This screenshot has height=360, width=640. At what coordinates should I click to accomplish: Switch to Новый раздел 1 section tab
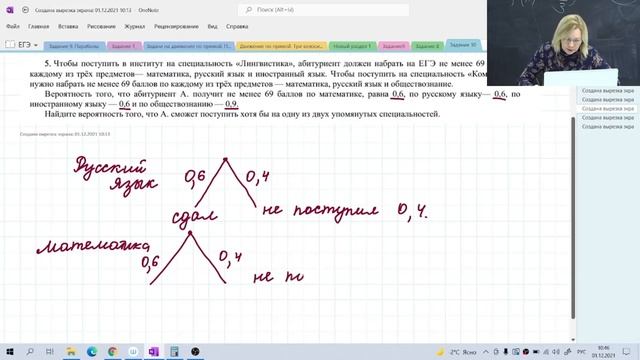pos(352,46)
